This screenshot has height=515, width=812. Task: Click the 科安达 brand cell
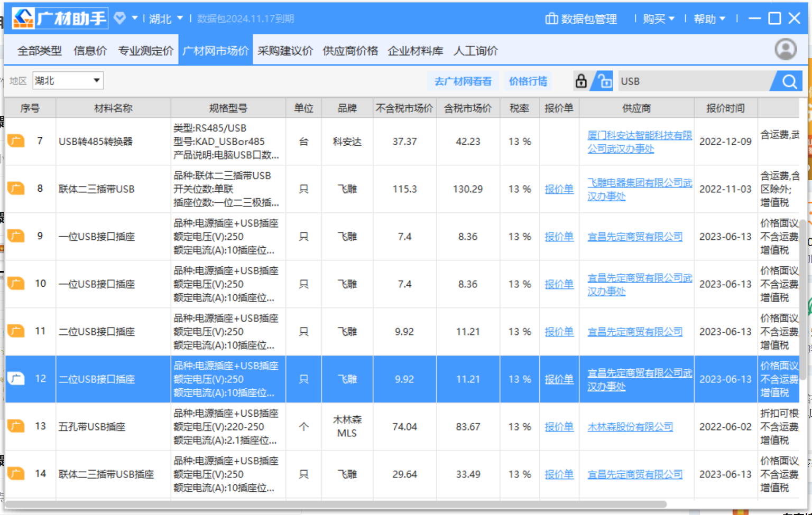click(347, 142)
